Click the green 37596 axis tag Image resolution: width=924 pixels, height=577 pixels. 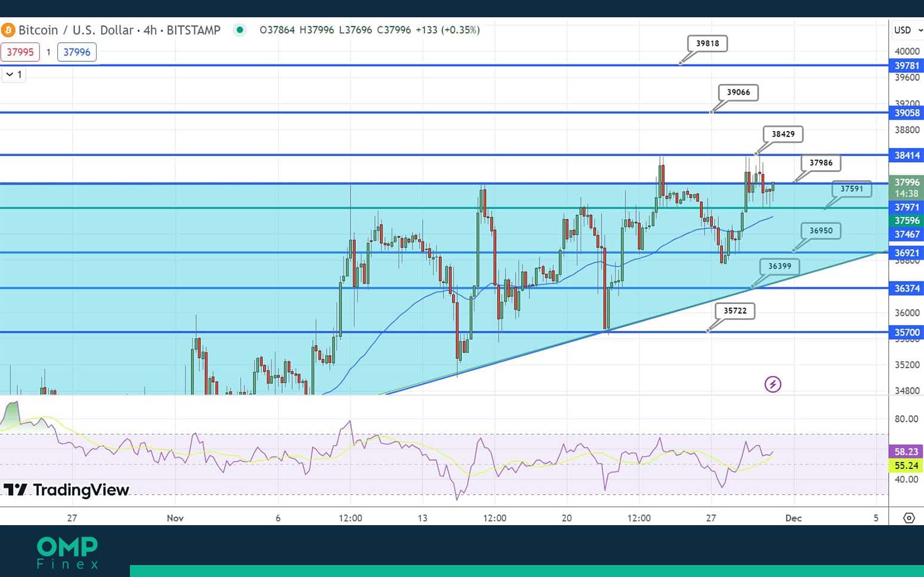(906, 221)
